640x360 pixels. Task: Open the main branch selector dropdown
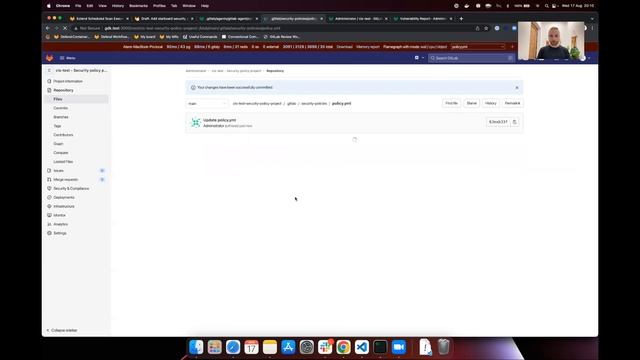pyautogui.click(x=207, y=104)
